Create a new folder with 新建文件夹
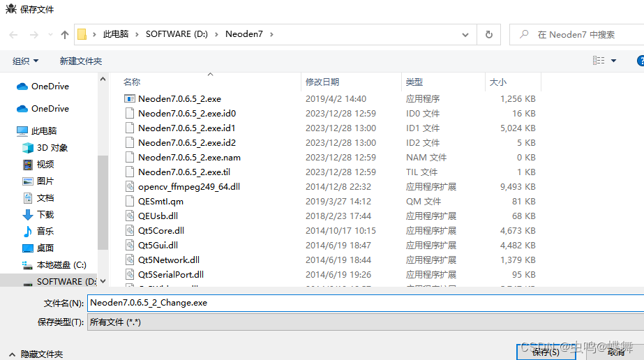This screenshot has height=360, width=644. tap(80, 61)
